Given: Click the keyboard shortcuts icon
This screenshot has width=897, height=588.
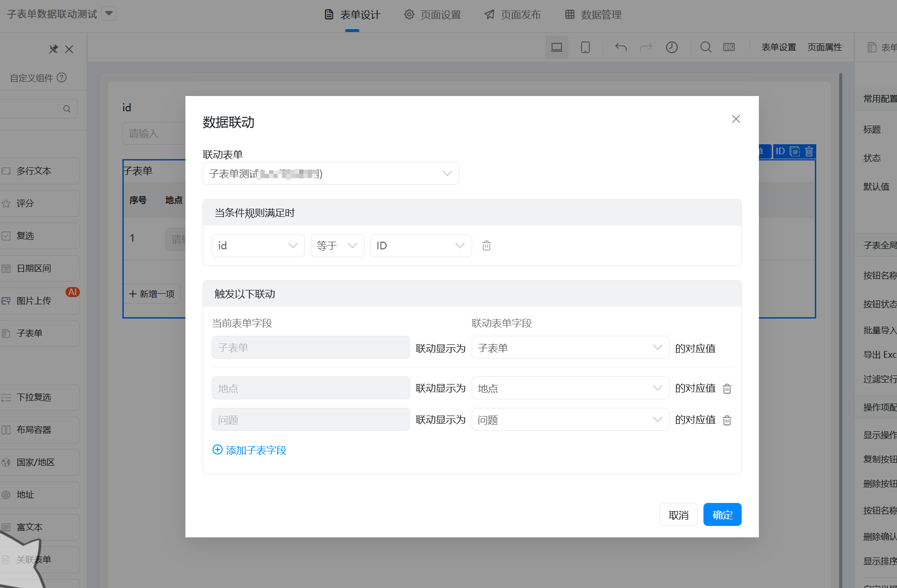Looking at the screenshot, I should click(729, 47).
